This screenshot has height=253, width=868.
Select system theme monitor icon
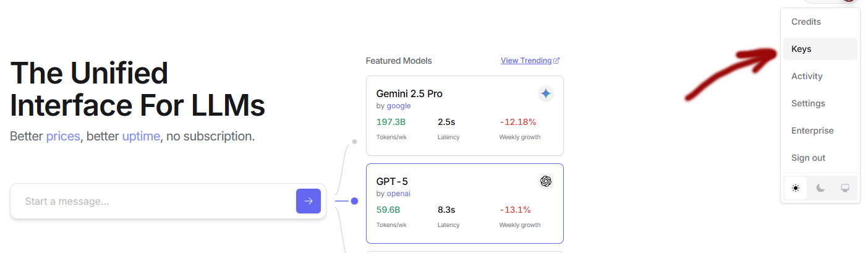pyautogui.click(x=845, y=189)
